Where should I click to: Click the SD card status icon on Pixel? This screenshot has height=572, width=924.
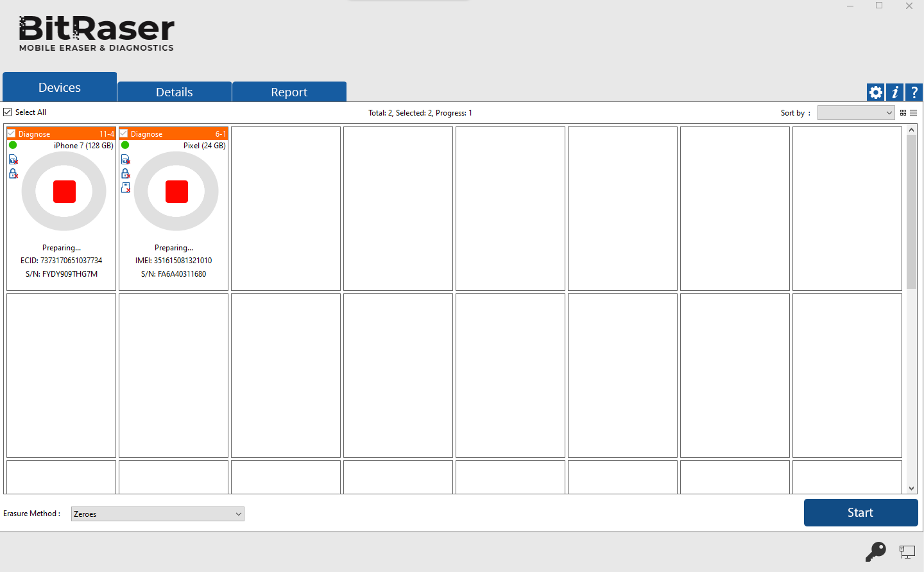126,187
